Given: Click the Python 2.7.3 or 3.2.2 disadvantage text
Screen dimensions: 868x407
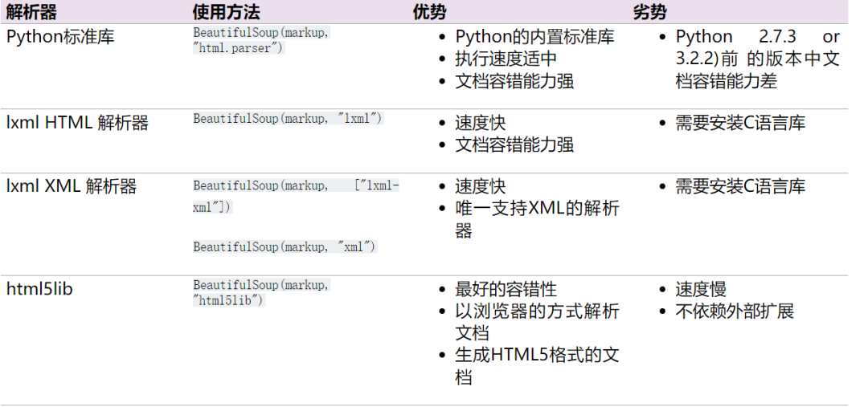Looking at the screenshot, I should (x=757, y=59).
